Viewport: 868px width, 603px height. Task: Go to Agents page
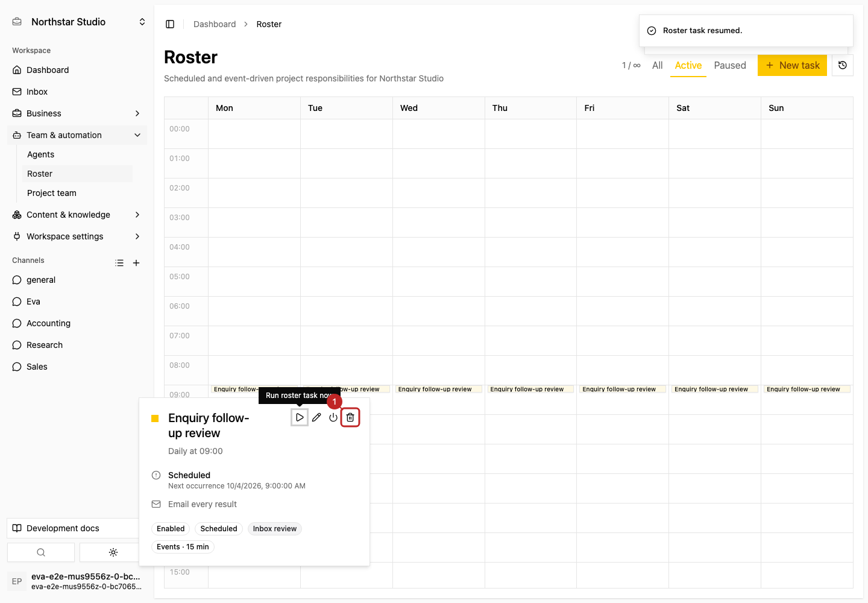coord(77,154)
